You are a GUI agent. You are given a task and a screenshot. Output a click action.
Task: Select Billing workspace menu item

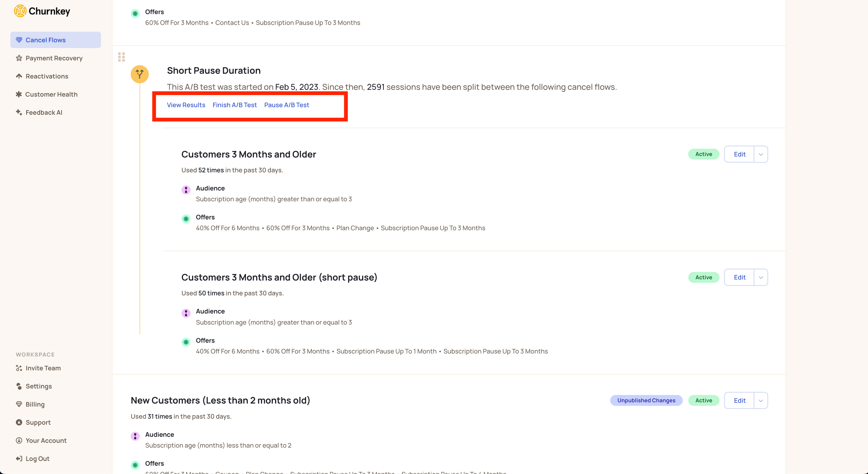tap(34, 404)
